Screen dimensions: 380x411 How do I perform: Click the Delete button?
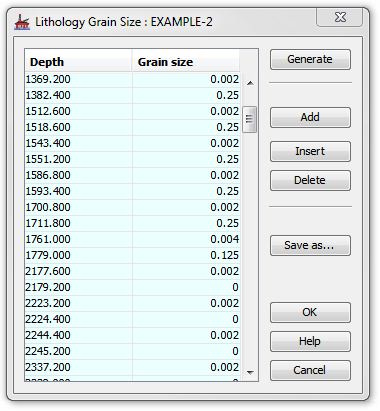(x=310, y=180)
